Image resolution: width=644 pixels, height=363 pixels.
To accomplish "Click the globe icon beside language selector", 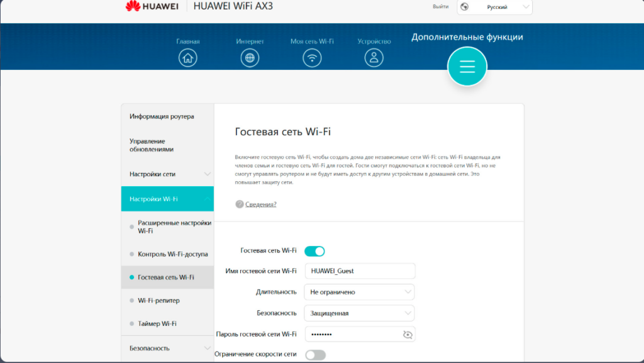I will click(x=465, y=7).
